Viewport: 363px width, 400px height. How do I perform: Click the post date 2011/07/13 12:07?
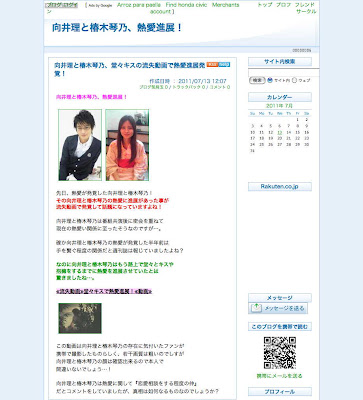[202, 81]
